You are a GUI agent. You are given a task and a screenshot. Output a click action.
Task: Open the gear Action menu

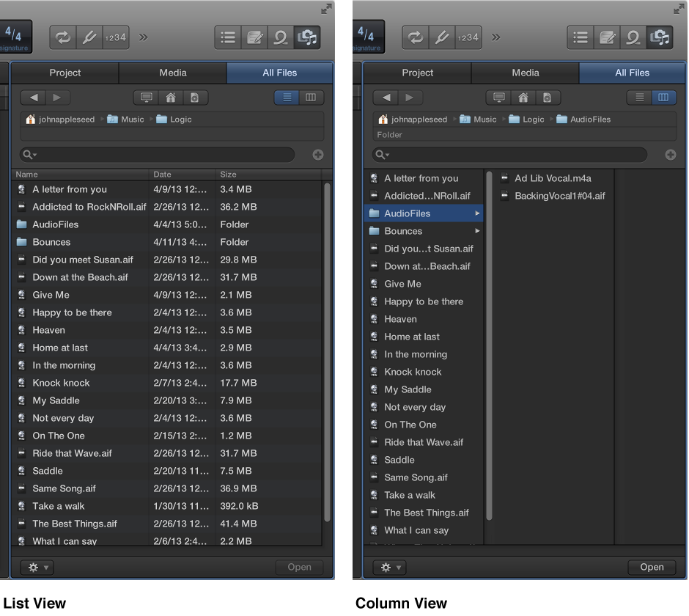tap(35, 567)
